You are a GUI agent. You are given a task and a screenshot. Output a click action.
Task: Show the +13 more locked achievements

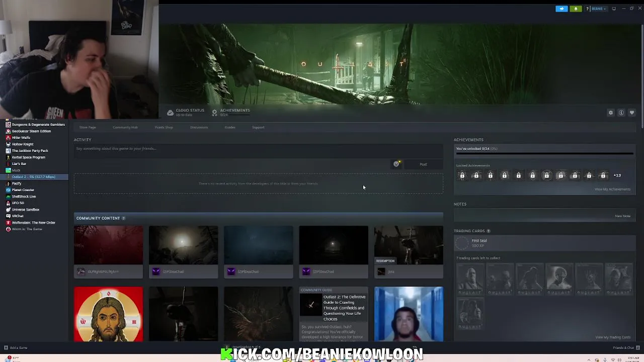click(x=617, y=175)
